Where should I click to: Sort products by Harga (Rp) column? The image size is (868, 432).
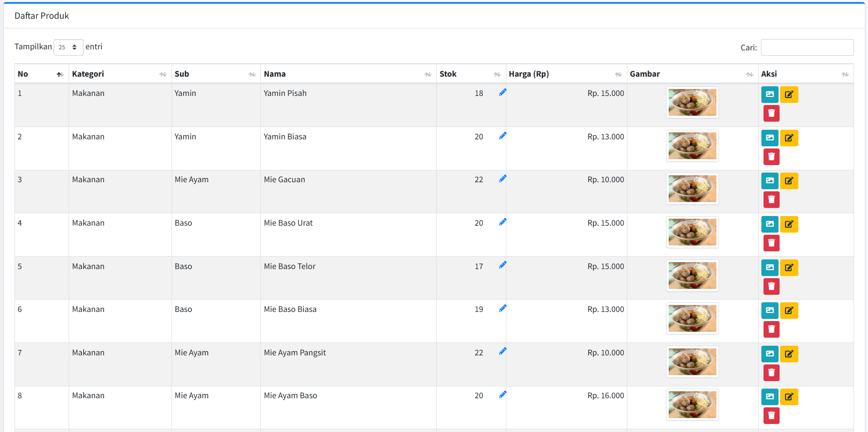click(565, 74)
